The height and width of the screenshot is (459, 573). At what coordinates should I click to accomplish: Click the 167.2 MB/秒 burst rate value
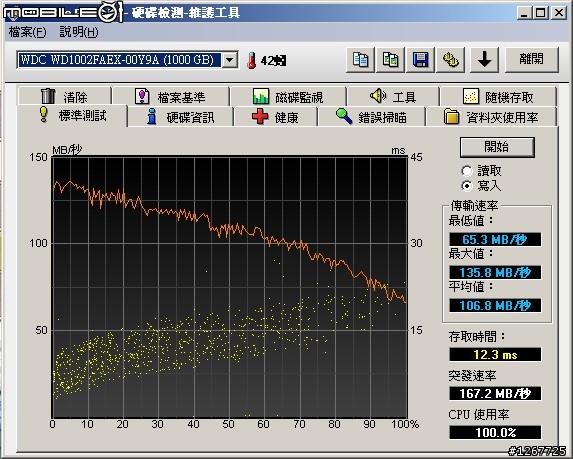point(495,394)
